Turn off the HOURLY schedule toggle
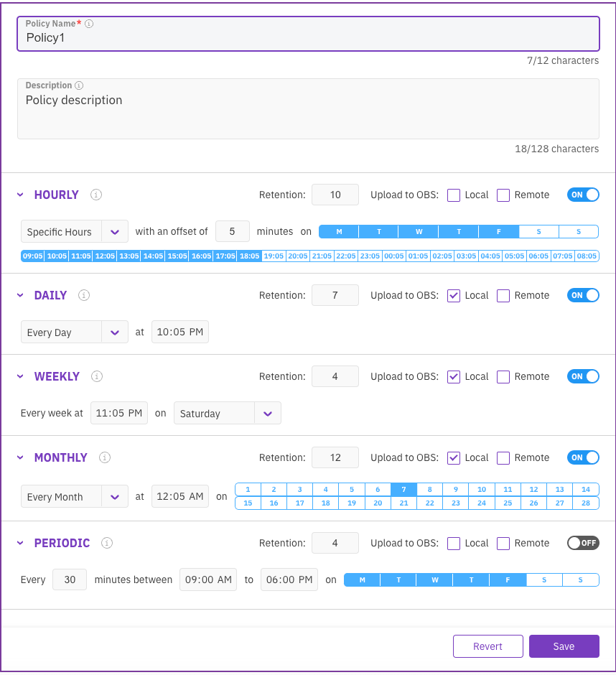Screen dimensions: 616x675 [x=582, y=195]
